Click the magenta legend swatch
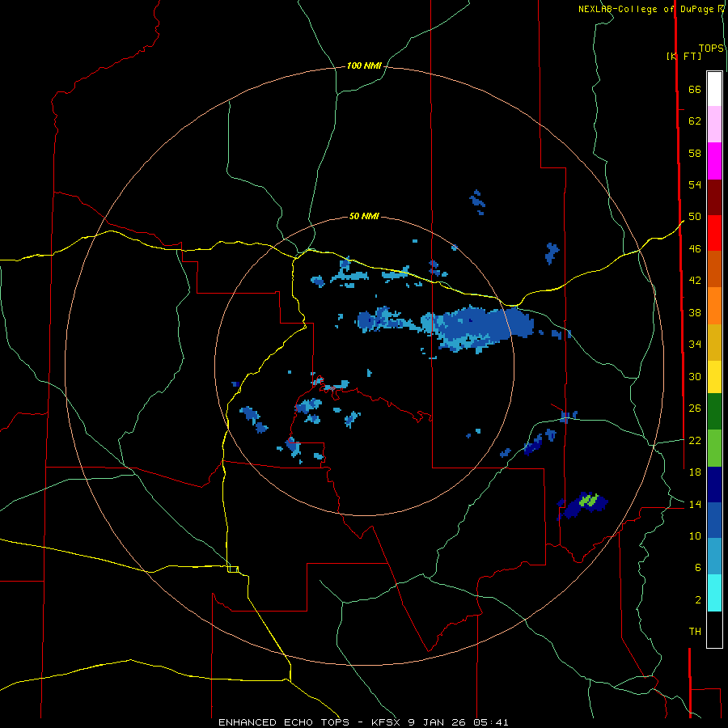728x728 pixels. pyautogui.click(x=714, y=161)
